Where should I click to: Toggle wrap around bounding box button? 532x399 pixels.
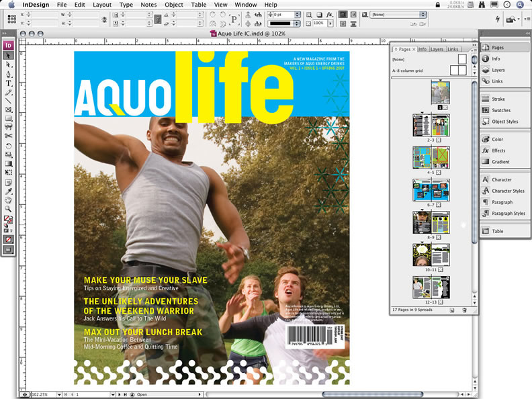pyautogui.click(x=353, y=15)
